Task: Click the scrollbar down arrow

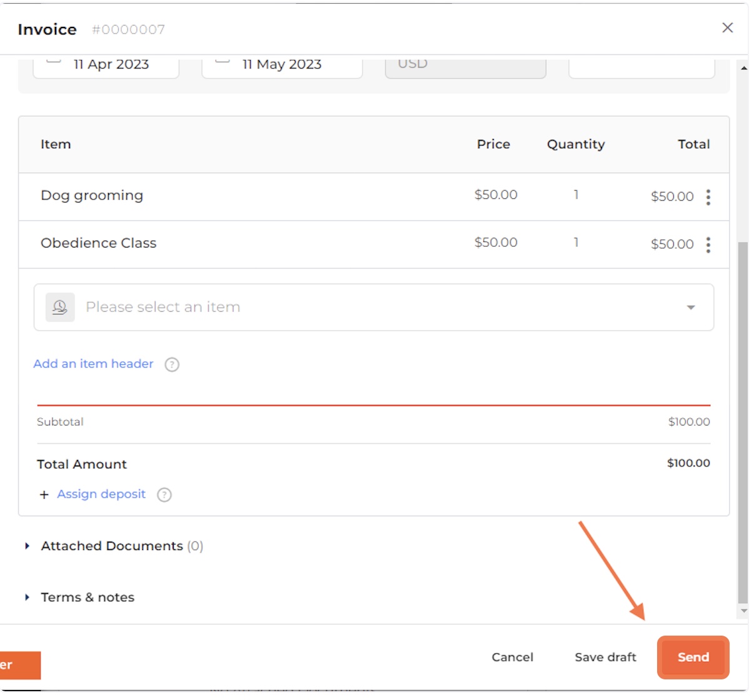Action: pyautogui.click(x=743, y=611)
